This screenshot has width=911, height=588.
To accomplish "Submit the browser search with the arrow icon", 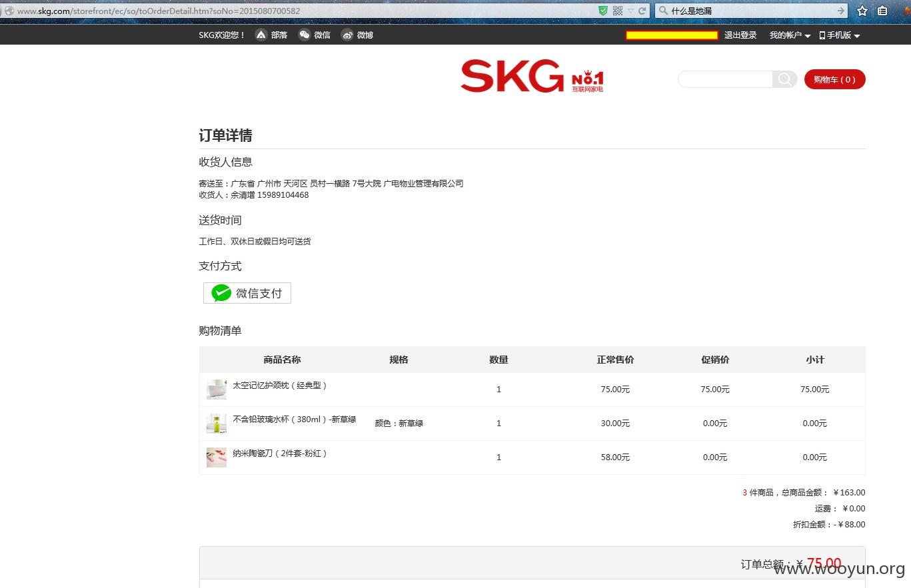I will (841, 11).
